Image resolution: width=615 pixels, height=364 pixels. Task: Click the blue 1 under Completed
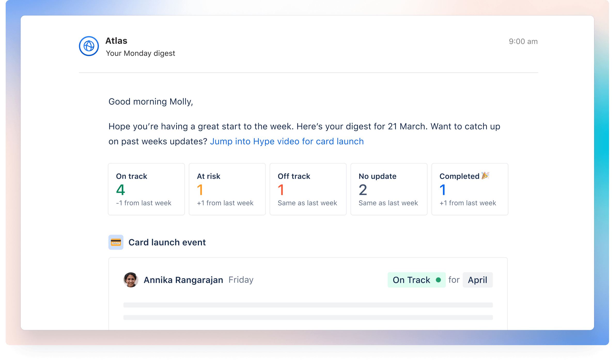(x=443, y=190)
